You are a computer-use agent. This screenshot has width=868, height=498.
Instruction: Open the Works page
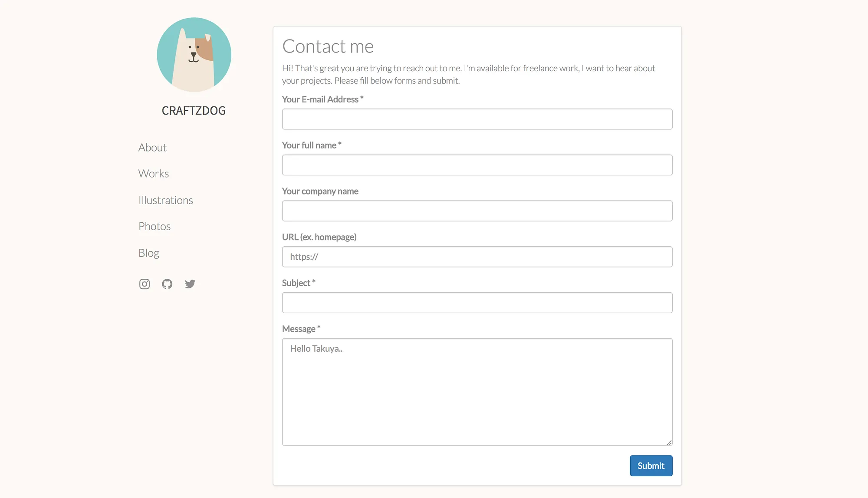[154, 174]
